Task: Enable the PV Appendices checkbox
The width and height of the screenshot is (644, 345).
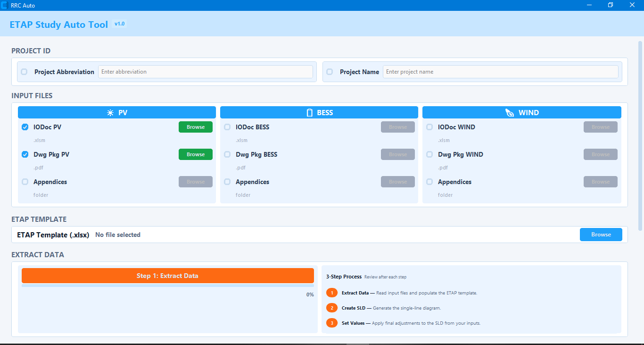Action: [x=25, y=182]
